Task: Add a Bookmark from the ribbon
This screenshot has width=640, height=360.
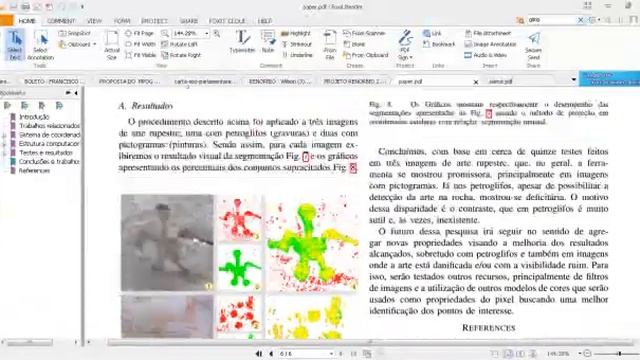Action: click(439, 44)
